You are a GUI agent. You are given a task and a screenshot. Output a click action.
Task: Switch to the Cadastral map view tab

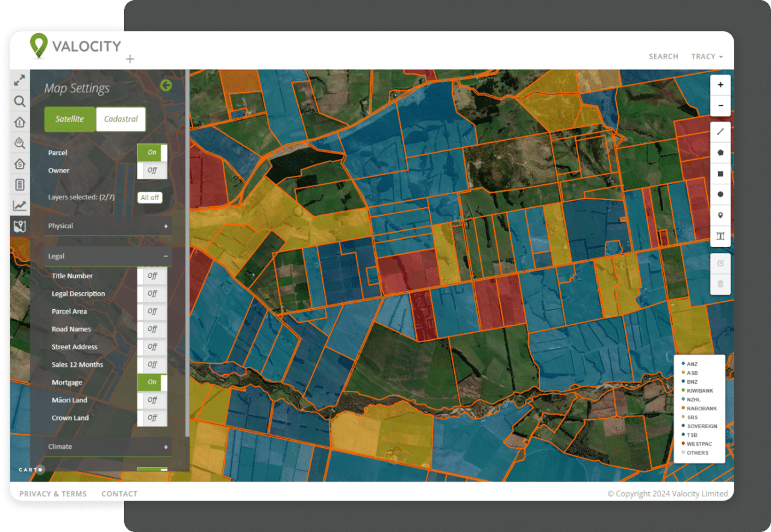[120, 119]
